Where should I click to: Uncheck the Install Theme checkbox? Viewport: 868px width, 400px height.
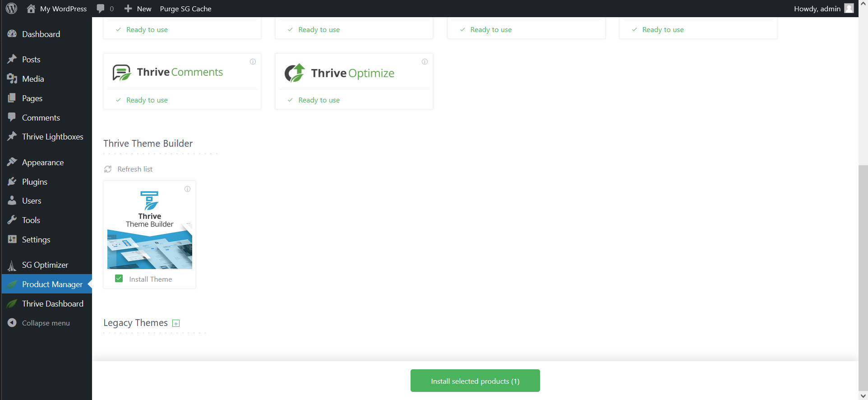[x=119, y=279]
